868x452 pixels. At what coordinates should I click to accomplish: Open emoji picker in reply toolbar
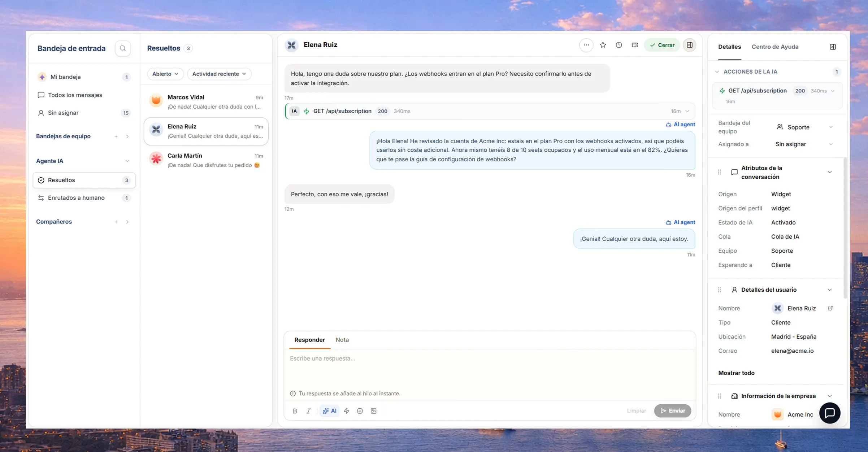coord(360,411)
